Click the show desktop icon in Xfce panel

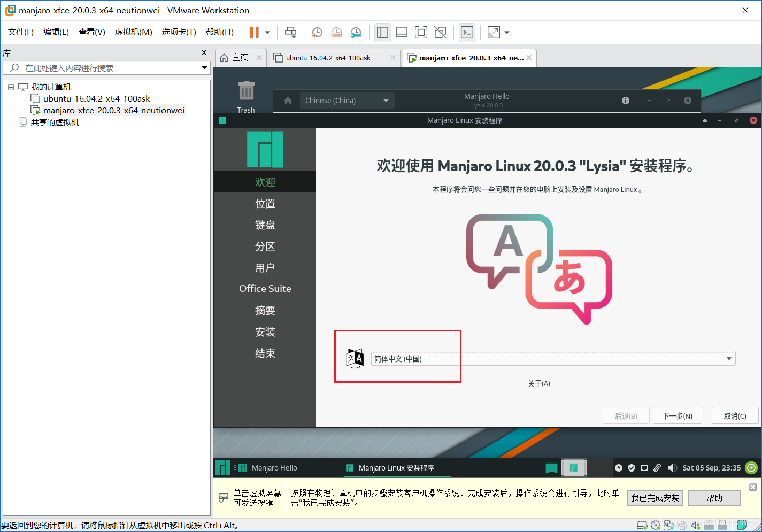551,468
